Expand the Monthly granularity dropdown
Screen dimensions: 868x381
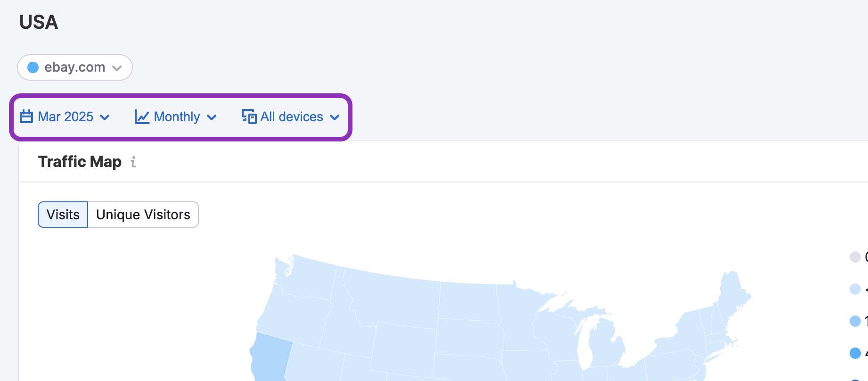[x=176, y=116]
